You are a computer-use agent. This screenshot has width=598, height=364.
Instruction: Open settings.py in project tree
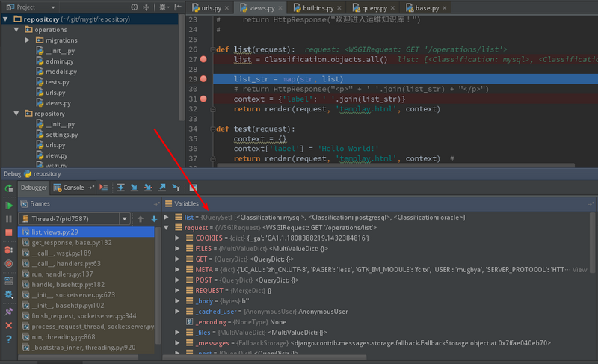coord(62,135)
